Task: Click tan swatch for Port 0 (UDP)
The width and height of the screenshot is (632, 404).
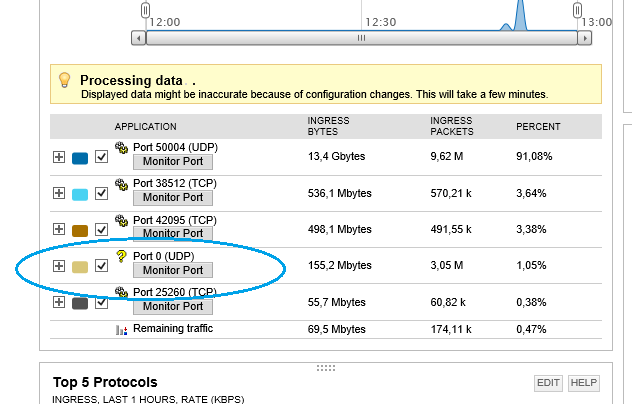Action: tap(80, 267)
